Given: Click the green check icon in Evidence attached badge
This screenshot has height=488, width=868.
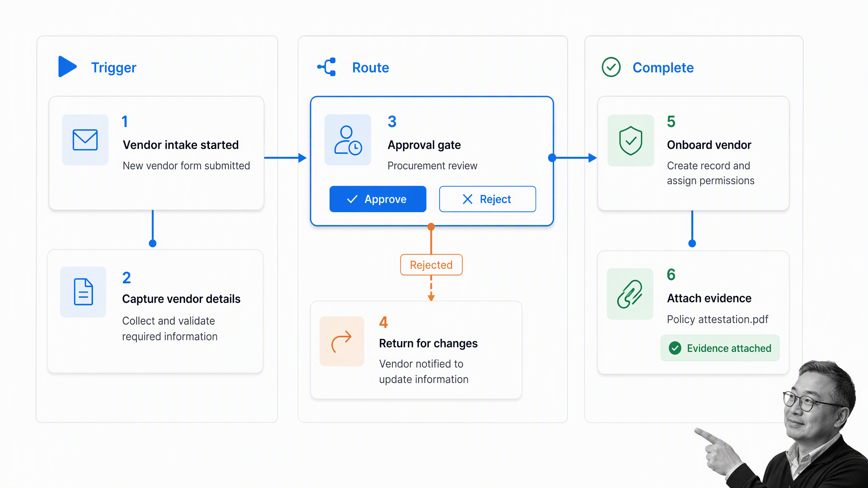Looking at the screenshot, I should pyautogui.click(x=675, y=348).
